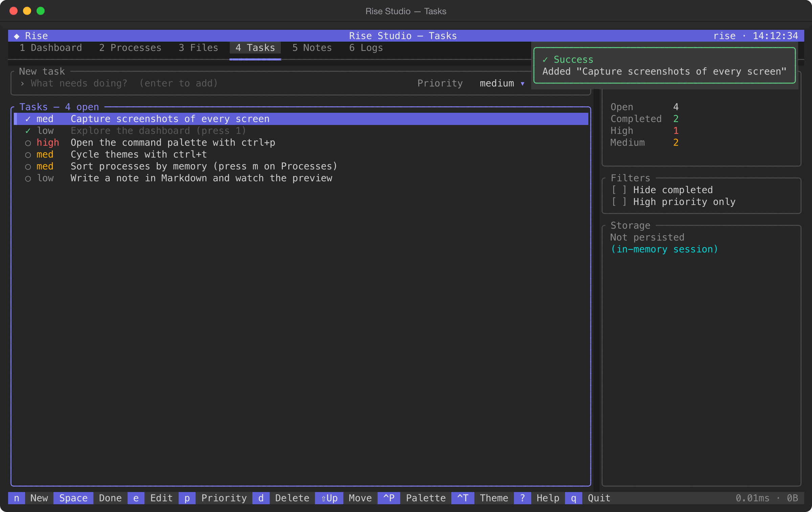Uncheck the done mark on Capture screenshots task
Screen dimensions: 812x512
pos(28,119)
